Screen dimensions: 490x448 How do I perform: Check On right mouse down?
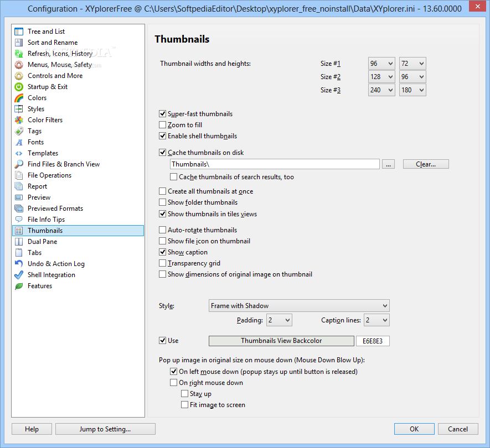(173, 382)
